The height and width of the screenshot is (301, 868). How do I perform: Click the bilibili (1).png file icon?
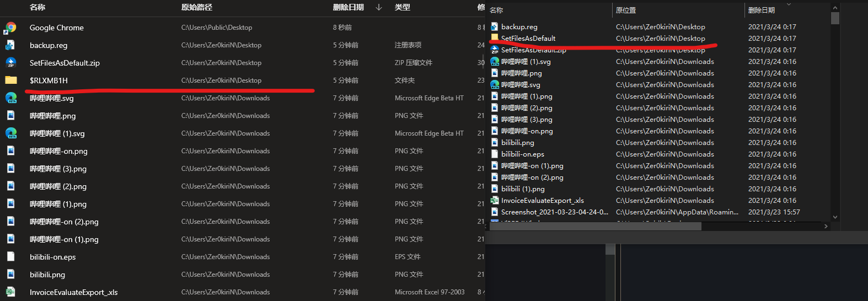(495, 189)
